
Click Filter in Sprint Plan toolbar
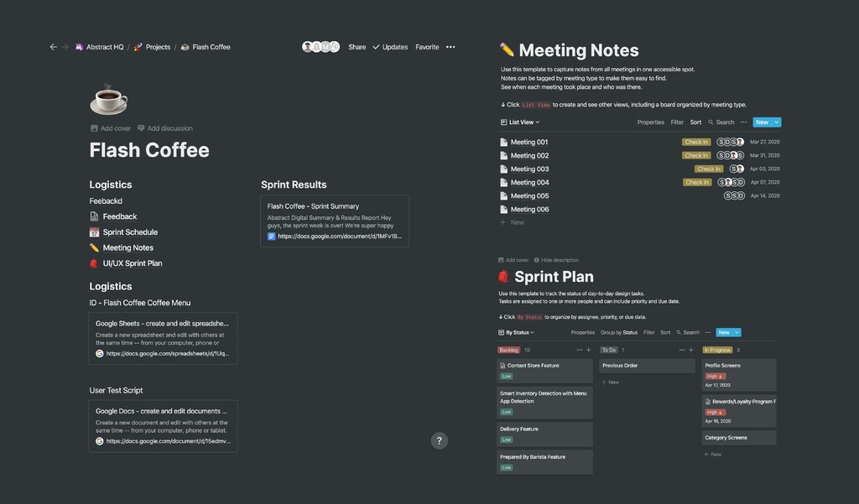click(649, 333)
